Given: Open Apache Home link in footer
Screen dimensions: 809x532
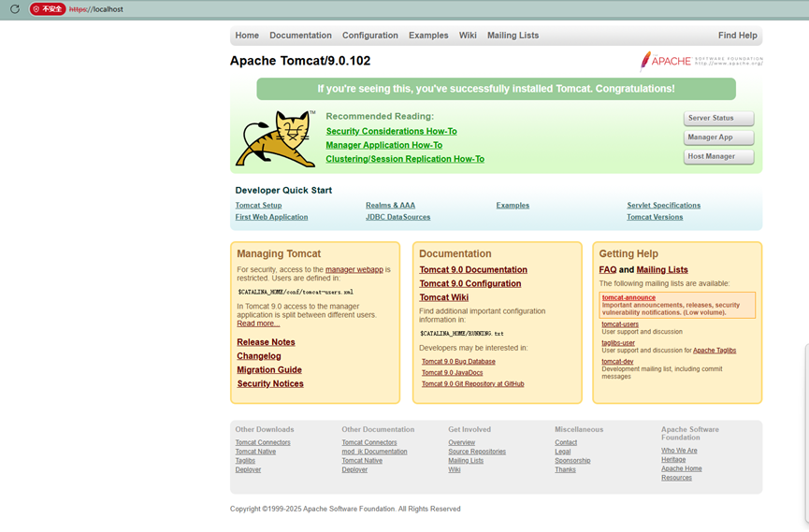Looking at the screenshot, I should [x=682, y=469].
